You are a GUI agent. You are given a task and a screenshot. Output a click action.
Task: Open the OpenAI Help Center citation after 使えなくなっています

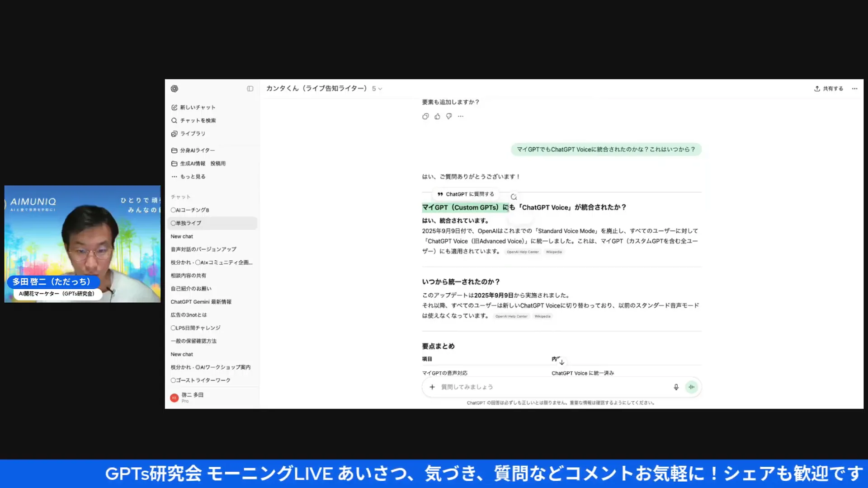click(x=511, y=316)
